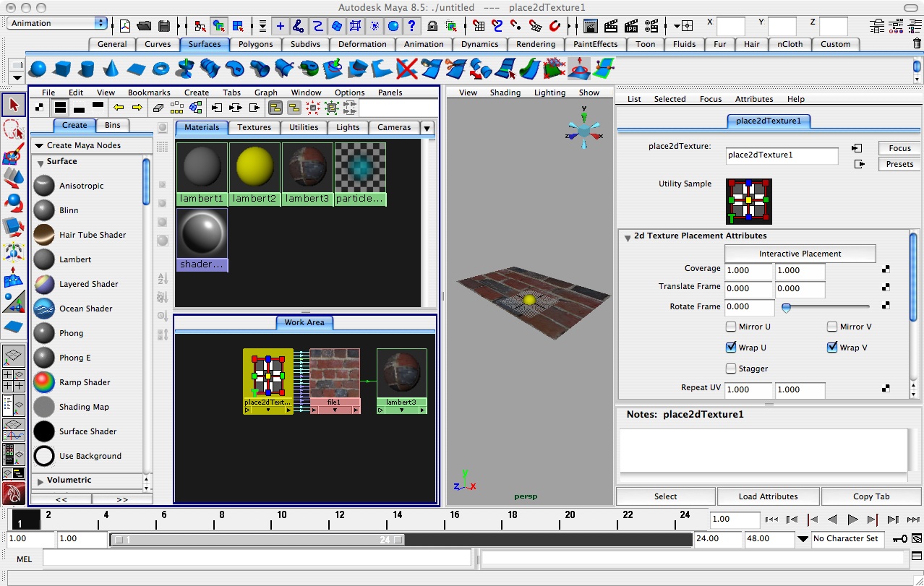Collapse 2d Texture Placement Attributes section
924x586 pixels.
coord(627,236)
